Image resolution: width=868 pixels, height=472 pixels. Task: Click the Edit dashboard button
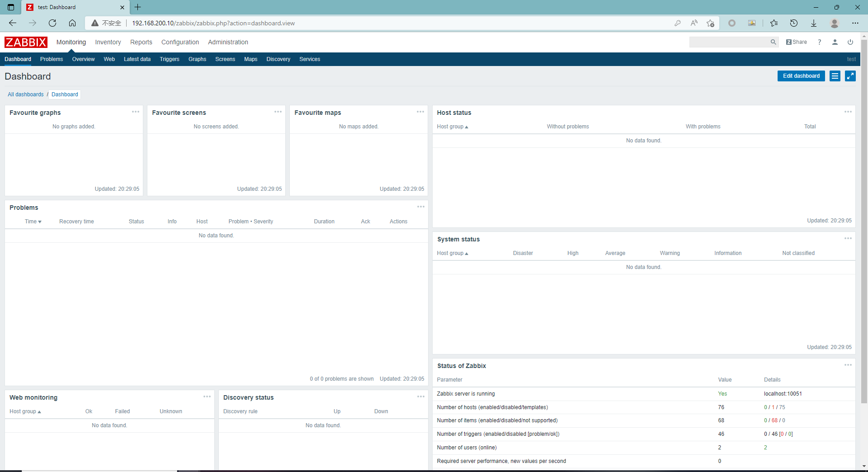801,76
